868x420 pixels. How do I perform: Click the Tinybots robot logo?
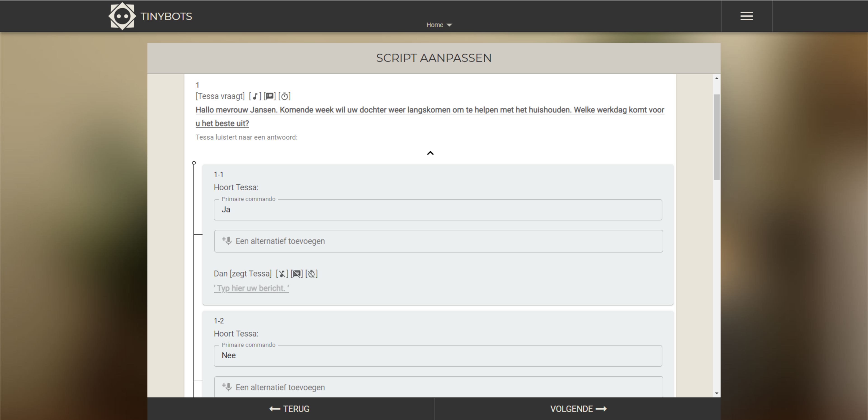122,16
